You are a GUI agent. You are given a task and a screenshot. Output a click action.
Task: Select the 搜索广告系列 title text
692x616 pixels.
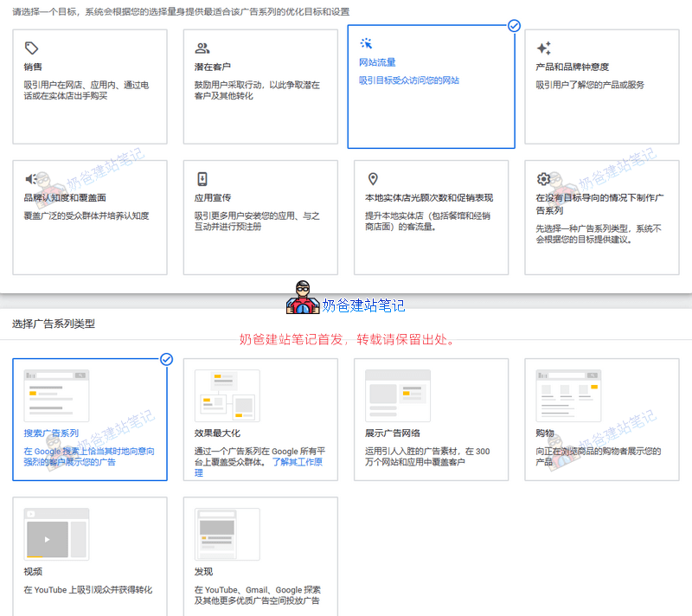[x=51, y=433]
